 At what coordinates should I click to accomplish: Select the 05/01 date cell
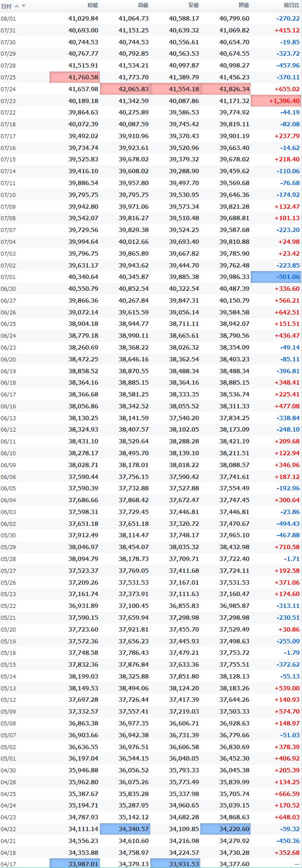click(8, 759)
